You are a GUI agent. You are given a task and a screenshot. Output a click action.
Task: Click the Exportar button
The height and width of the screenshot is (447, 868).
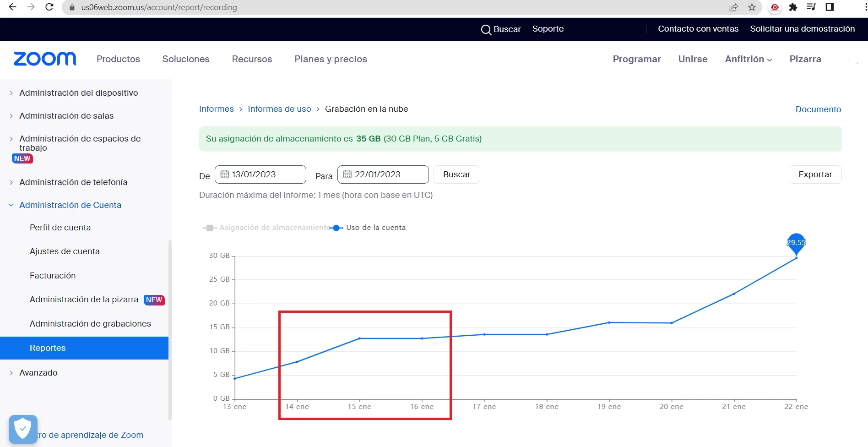[815, 174]
